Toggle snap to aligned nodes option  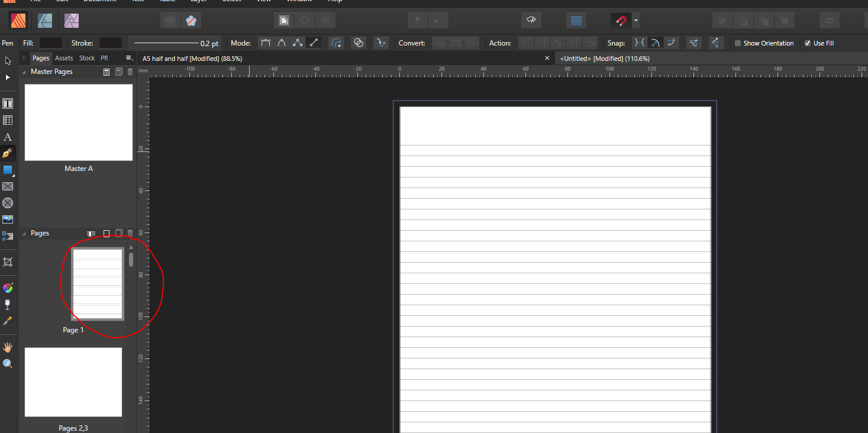pyautogui.click(x=639, y=43)
